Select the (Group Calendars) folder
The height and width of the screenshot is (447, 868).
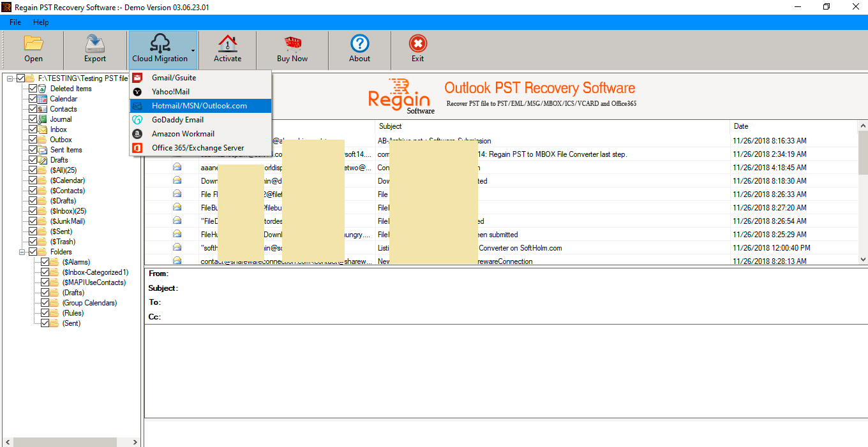click(90, 303)
